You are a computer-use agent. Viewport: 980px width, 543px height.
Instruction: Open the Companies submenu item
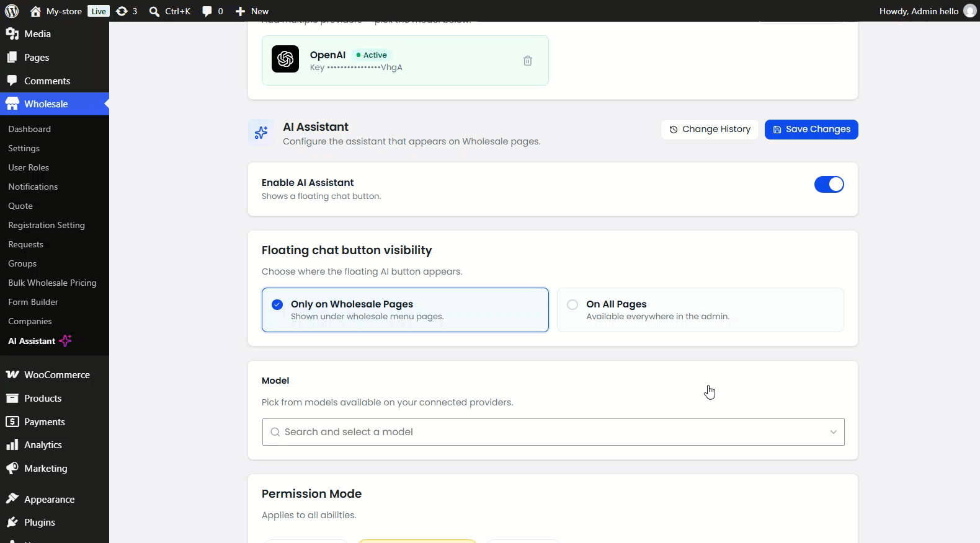click(x=30, y=321)
